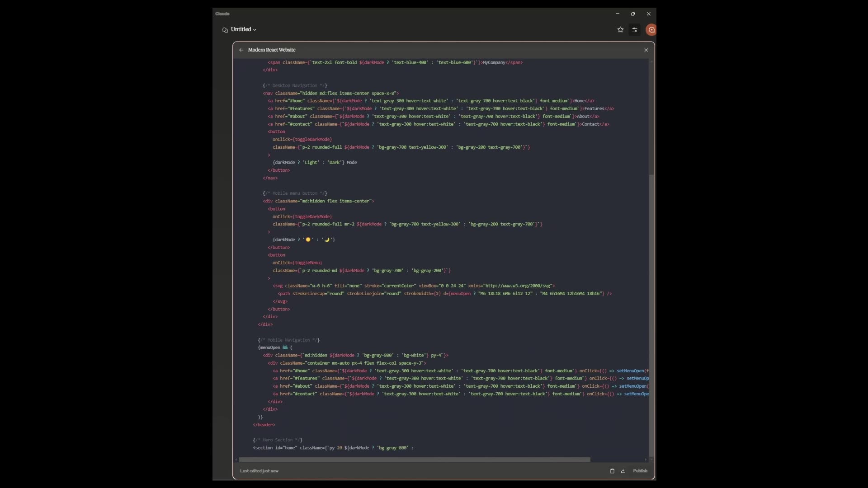The image size is (868, 488).
Task: Click the Claude account avatar top right
Action: (x=651, y=29)
